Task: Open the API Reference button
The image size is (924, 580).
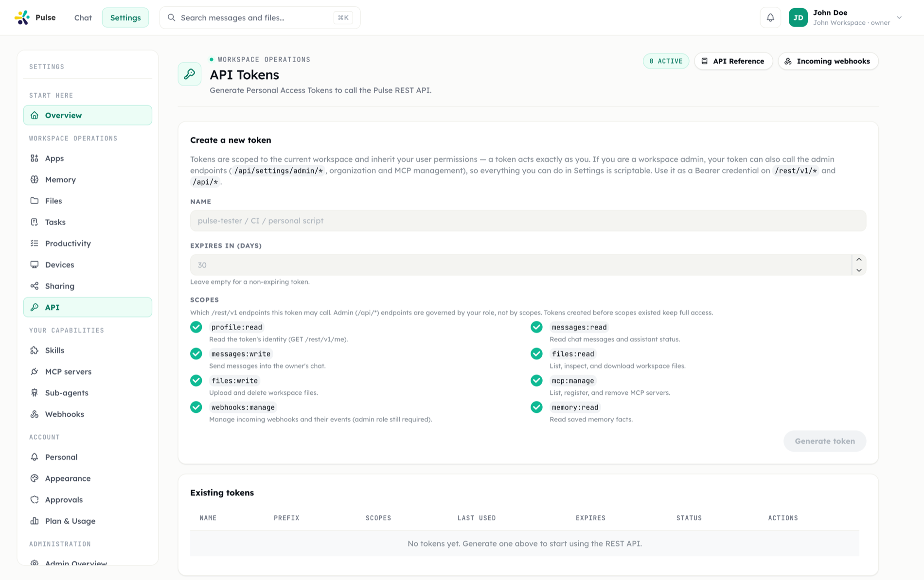Action: click(733, 61)
